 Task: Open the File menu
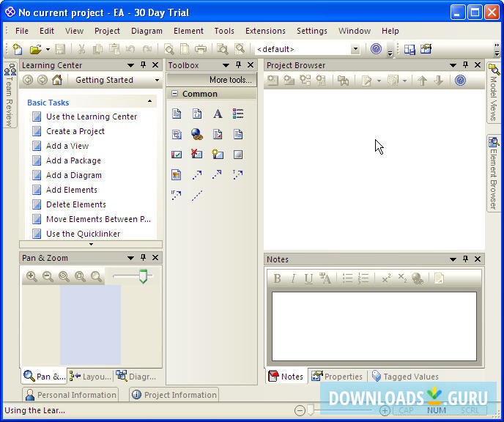pos(22,31)
